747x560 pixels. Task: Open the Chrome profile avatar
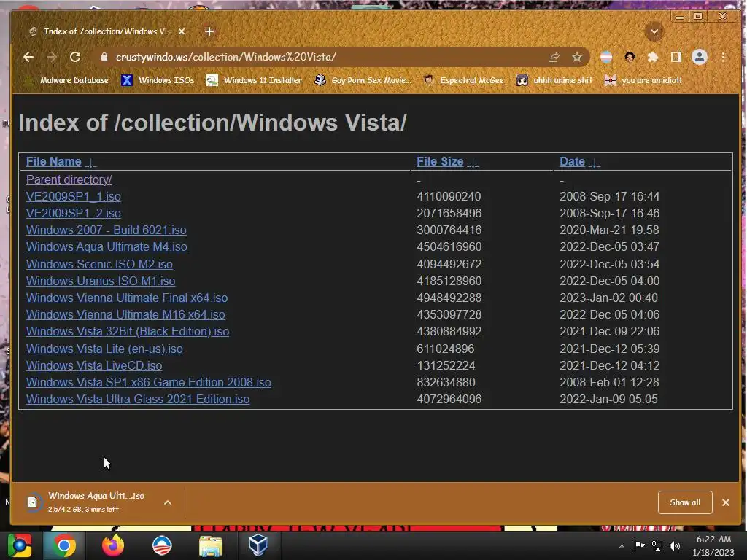700,57
